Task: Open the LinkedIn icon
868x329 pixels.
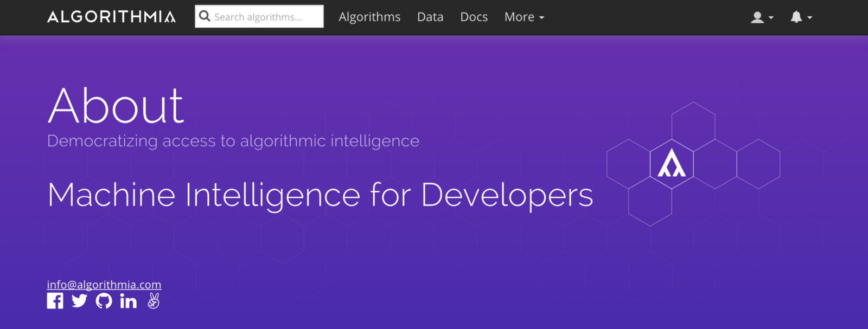Action: [x=128, y=301]
